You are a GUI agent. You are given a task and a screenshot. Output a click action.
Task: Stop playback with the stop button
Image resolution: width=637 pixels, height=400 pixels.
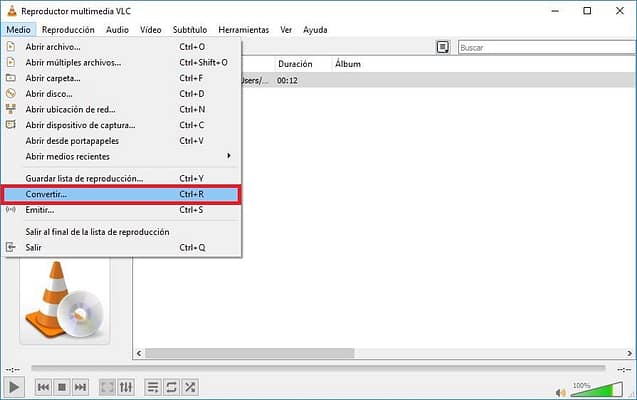pyautogui.click(x=62, y=387)
